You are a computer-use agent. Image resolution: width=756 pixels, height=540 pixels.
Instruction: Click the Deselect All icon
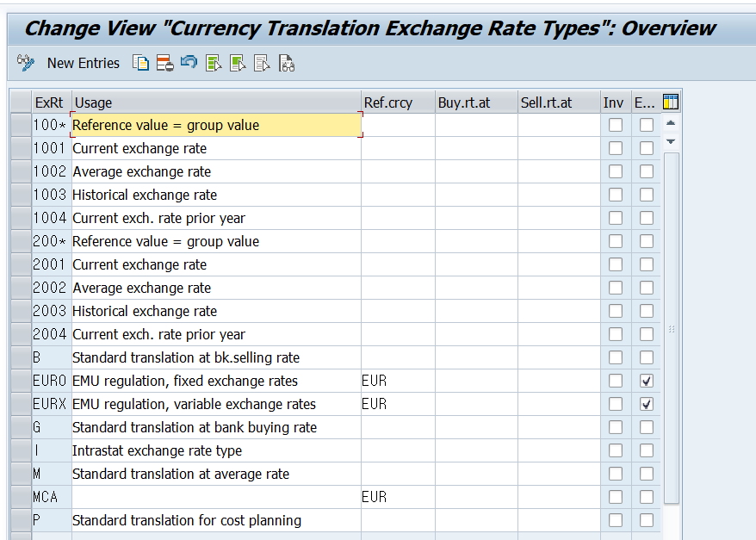point(262,63)
